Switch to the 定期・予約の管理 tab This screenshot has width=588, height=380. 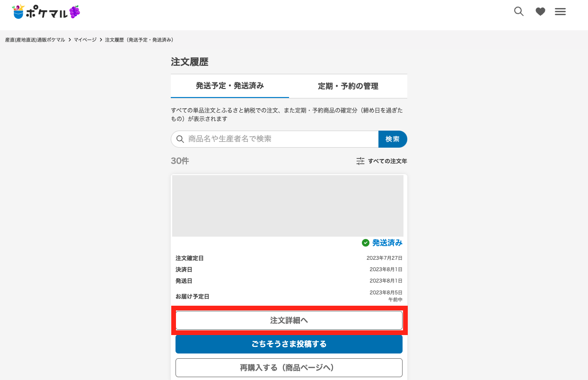(x=348, y=86)
